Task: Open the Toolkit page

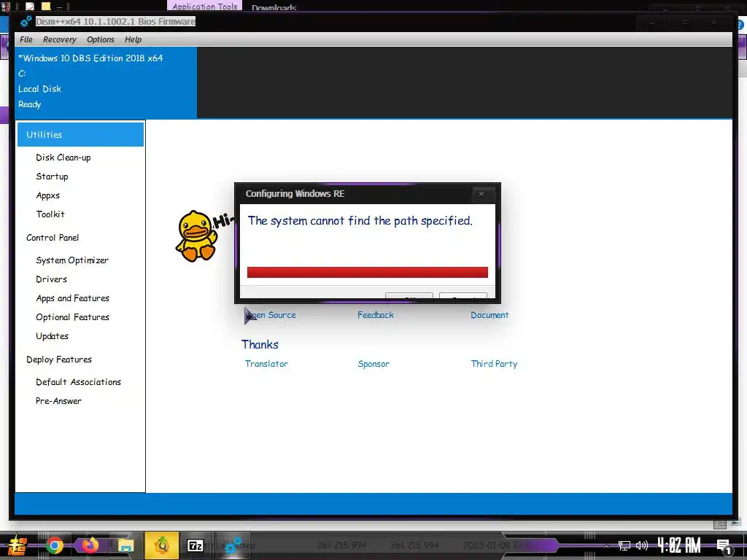Action: coord(50,214)
